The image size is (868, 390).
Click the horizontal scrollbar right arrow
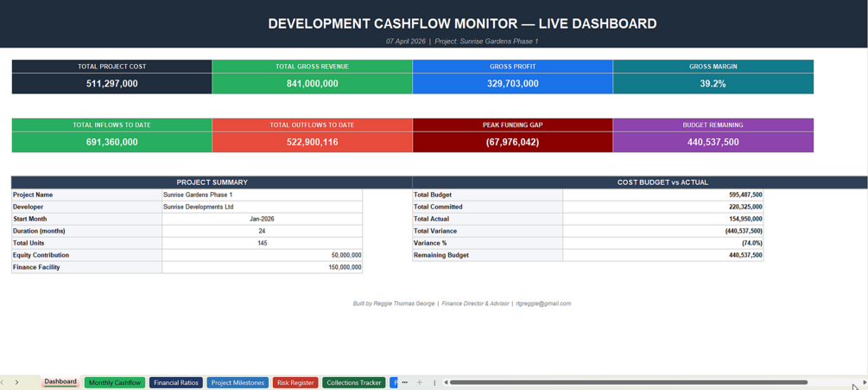pos(865,382)
